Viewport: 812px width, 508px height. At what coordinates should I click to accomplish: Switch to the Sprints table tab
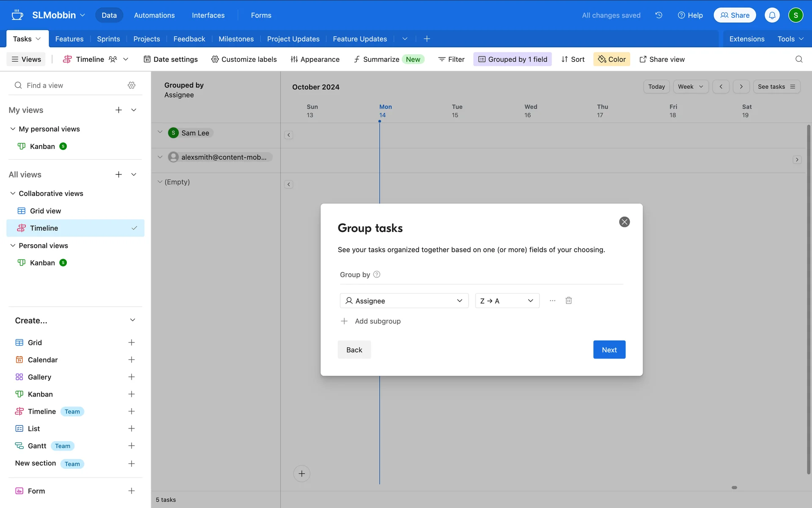click(x=108, y=39)
